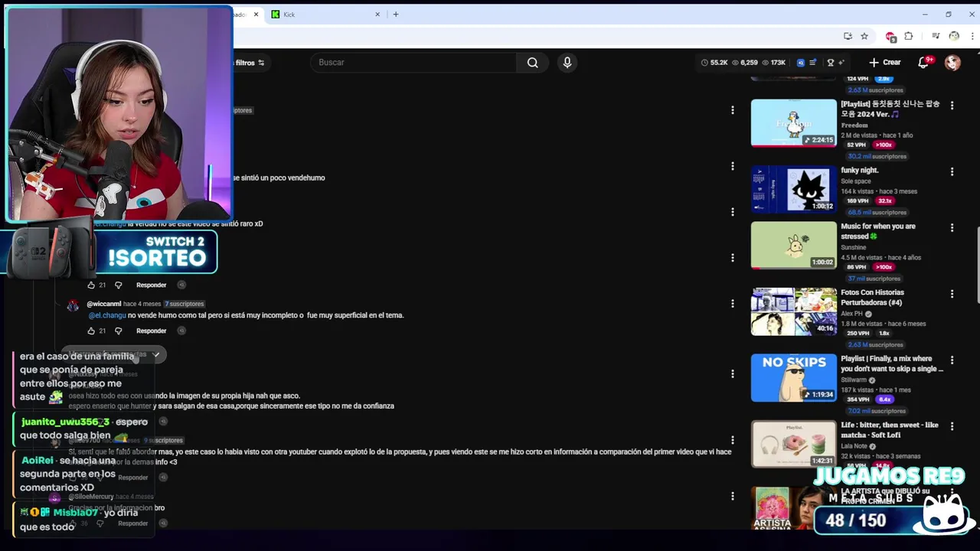Open the @wiccanml channel link
This screenshot has height=551, width=980.
click(103, 304)
